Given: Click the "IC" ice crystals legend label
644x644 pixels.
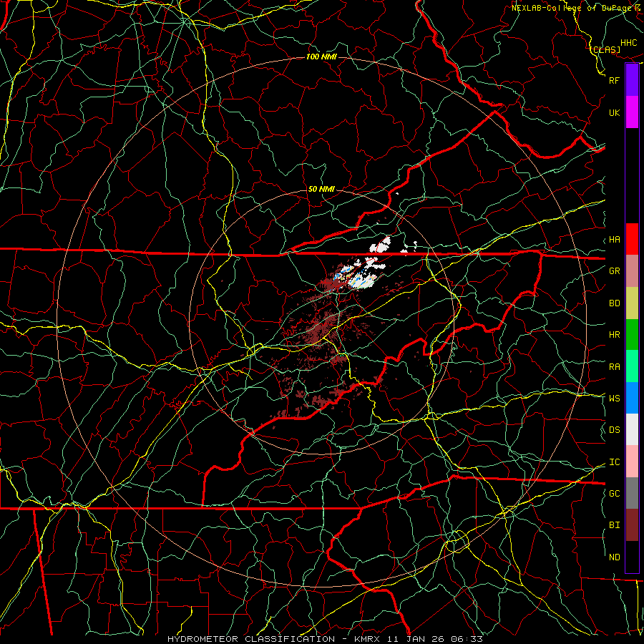Looking at the screenshot, I should pos(614,462).
